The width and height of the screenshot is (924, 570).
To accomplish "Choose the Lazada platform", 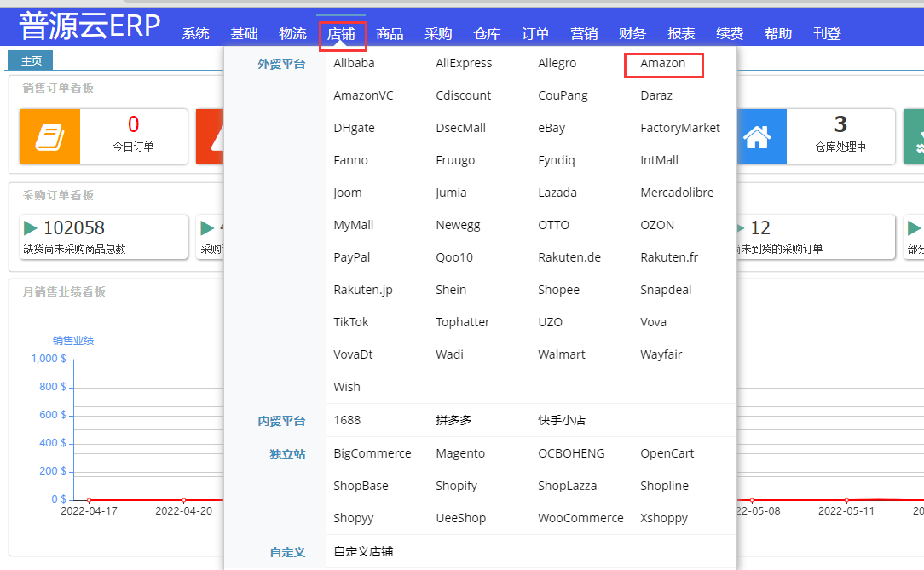I will pos(557,193).
